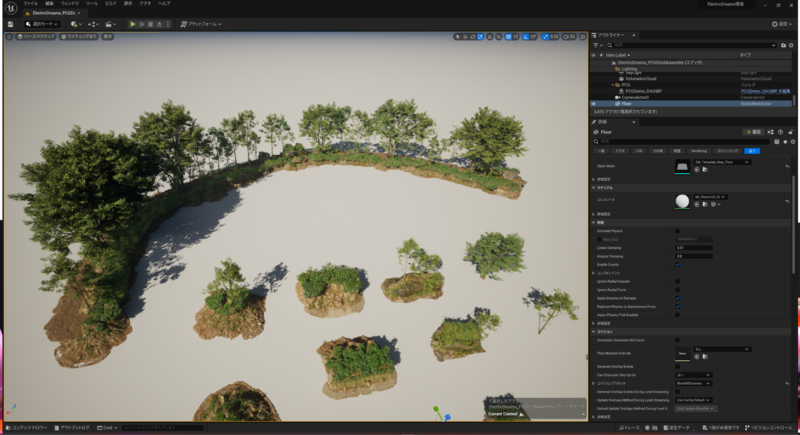Uncheck the Enable Gravity checkbox
Image resolution: width=800 pixels, height=435 pixels.
pos(678,264)
